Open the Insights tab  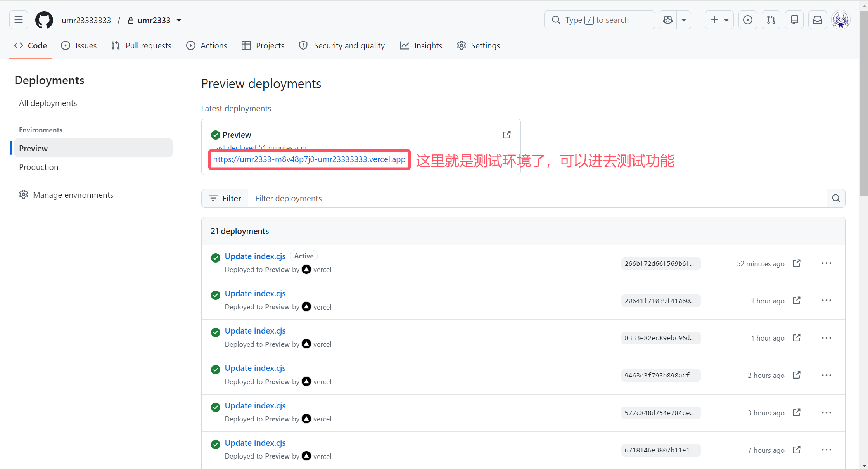click(421, 45)
